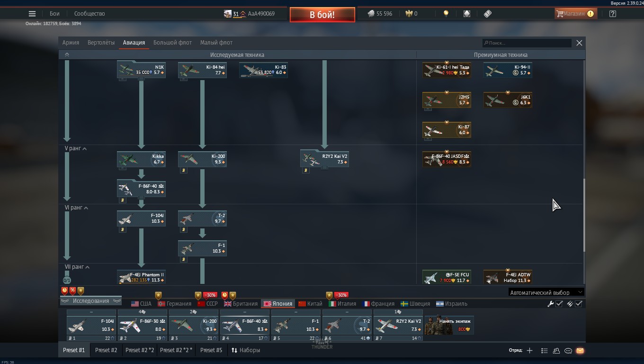Screen dimensions: 644x364
Task: Select the Kikka aircraft card
Action: [x=141, y=159]
